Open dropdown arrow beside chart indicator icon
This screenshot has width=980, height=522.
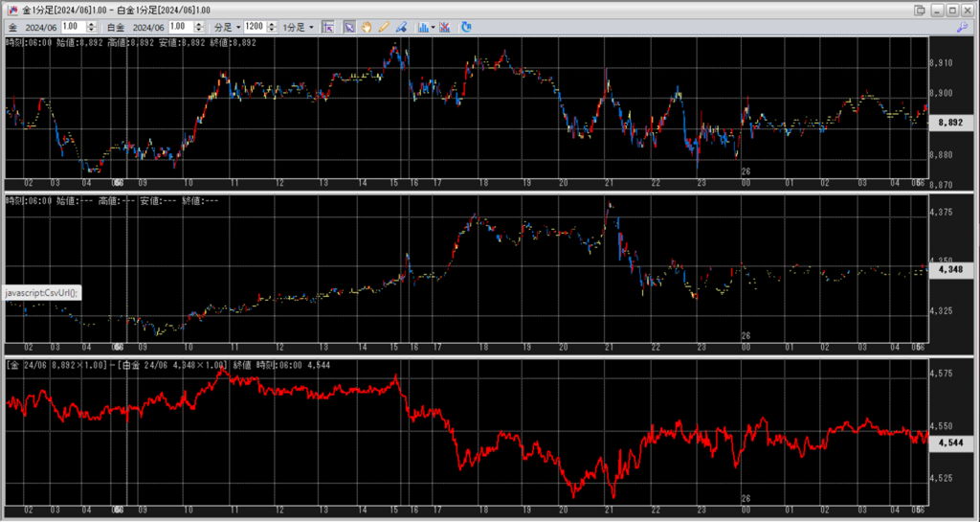point(434,27)
